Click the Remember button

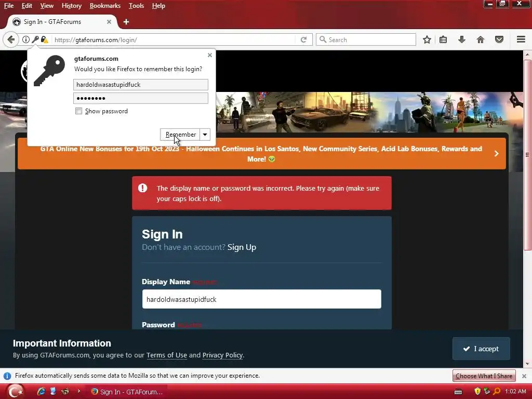(180, 135)
